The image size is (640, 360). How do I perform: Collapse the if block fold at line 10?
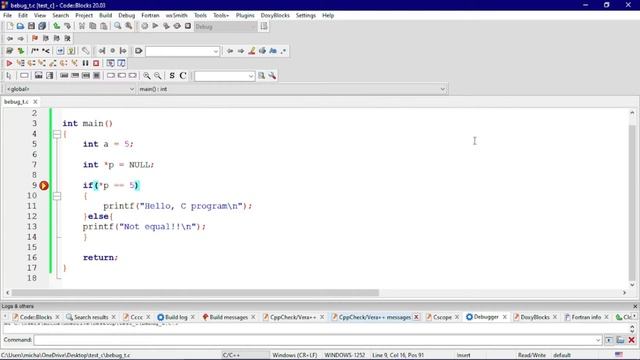(x=57, y=196)
